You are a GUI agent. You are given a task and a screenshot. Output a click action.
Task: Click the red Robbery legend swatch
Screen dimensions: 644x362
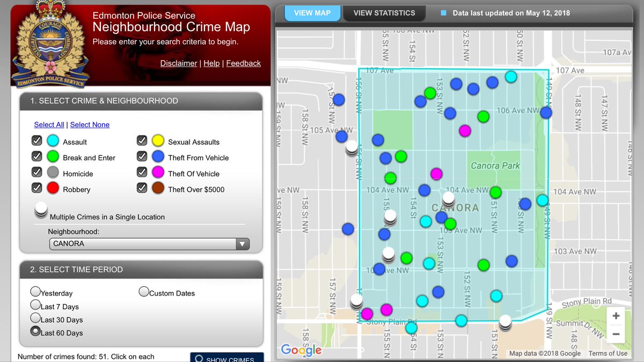[x=53, y=188]
